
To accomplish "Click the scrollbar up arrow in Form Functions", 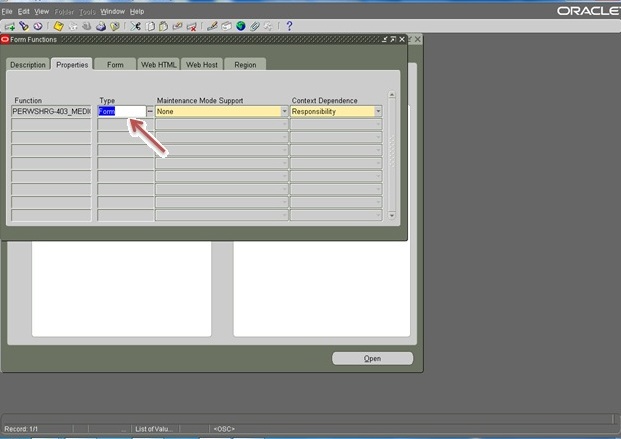I will coord(392,95).
